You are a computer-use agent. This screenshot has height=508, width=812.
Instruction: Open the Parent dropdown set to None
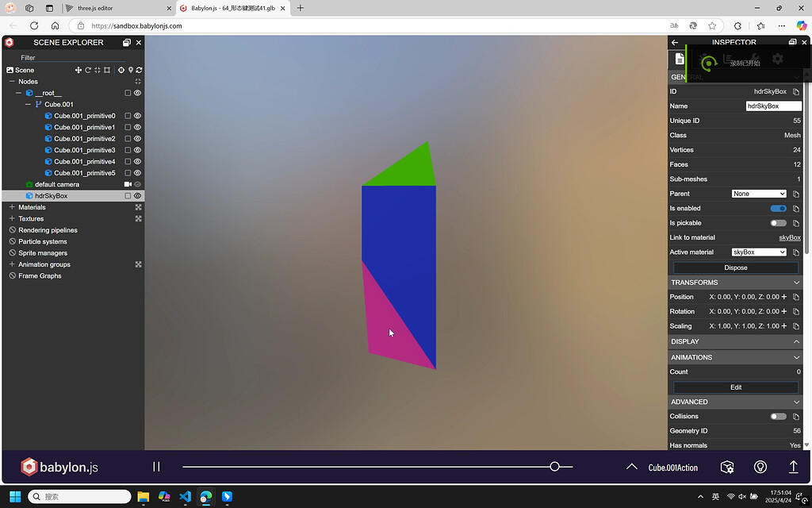[x=759, y=193]
